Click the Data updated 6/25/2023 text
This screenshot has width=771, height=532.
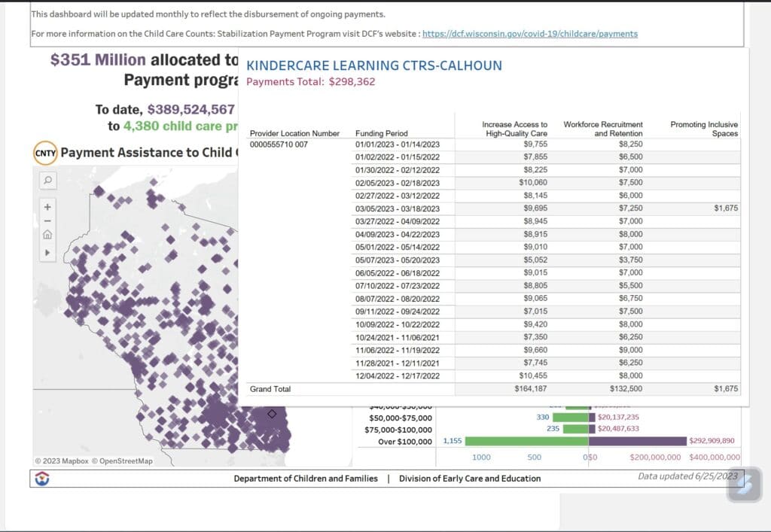pyautogui.click(x=687, y=476)
